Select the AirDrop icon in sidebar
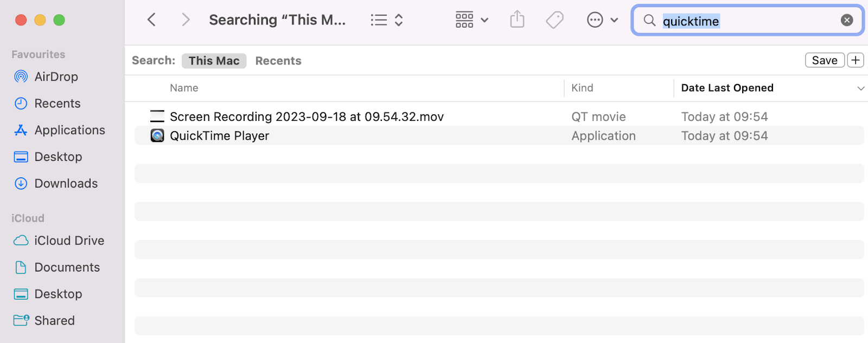 [x=20, y=76]
